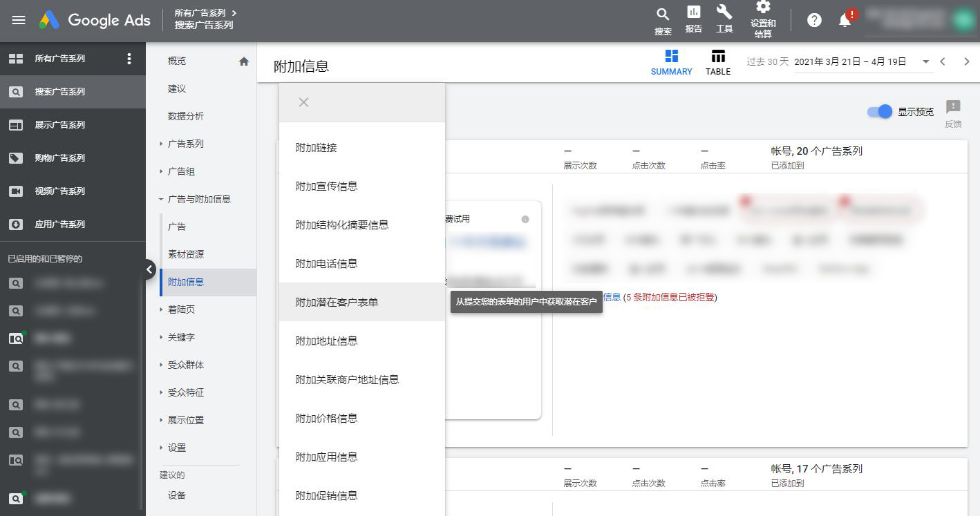Select 展示广告系列 in sidebar

pos(73,125)
